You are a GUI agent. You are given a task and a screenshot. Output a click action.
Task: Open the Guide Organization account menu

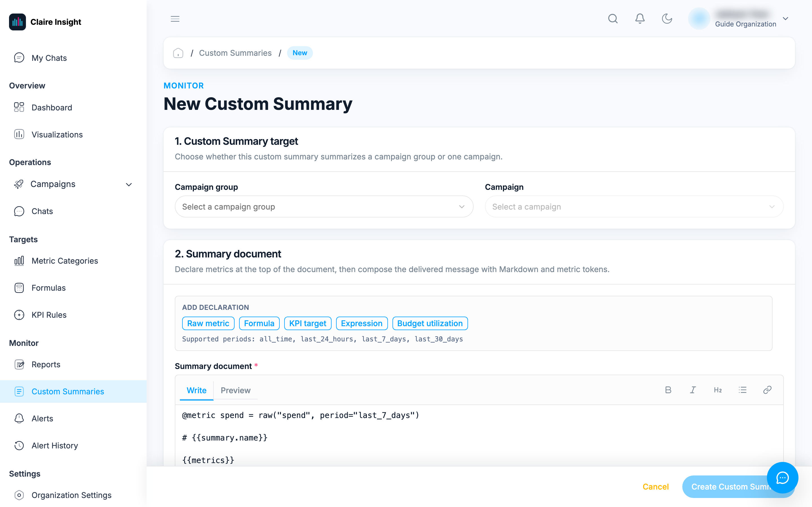click(738, 19)
